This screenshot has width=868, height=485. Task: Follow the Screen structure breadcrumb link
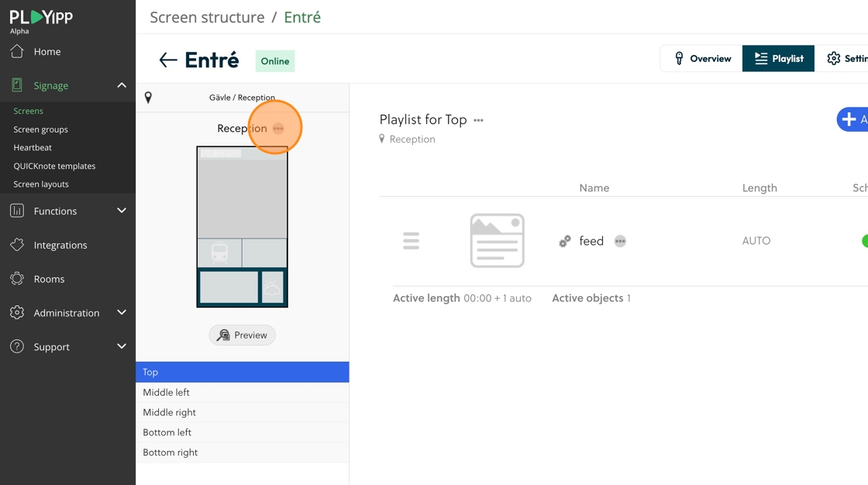pyautogui.click(x=207, y=17)
